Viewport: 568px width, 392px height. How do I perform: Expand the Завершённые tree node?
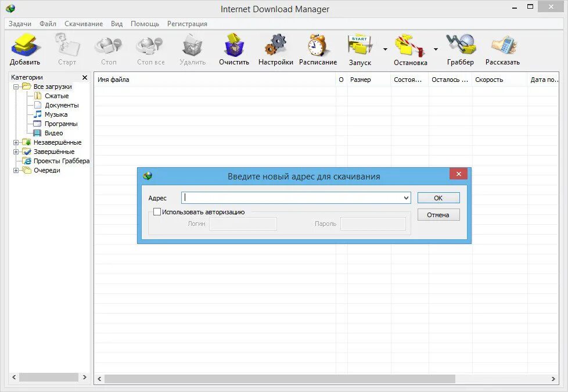tap(16, 152)
